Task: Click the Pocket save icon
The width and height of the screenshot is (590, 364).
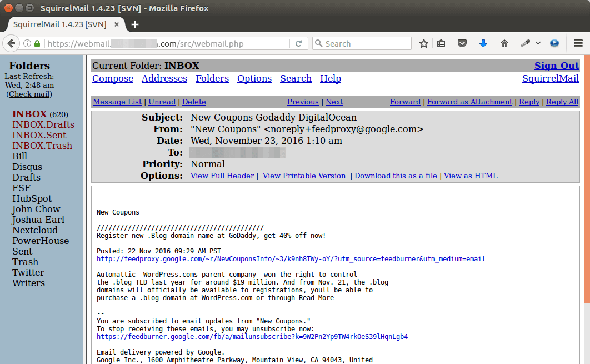Action: click(462, 43)
